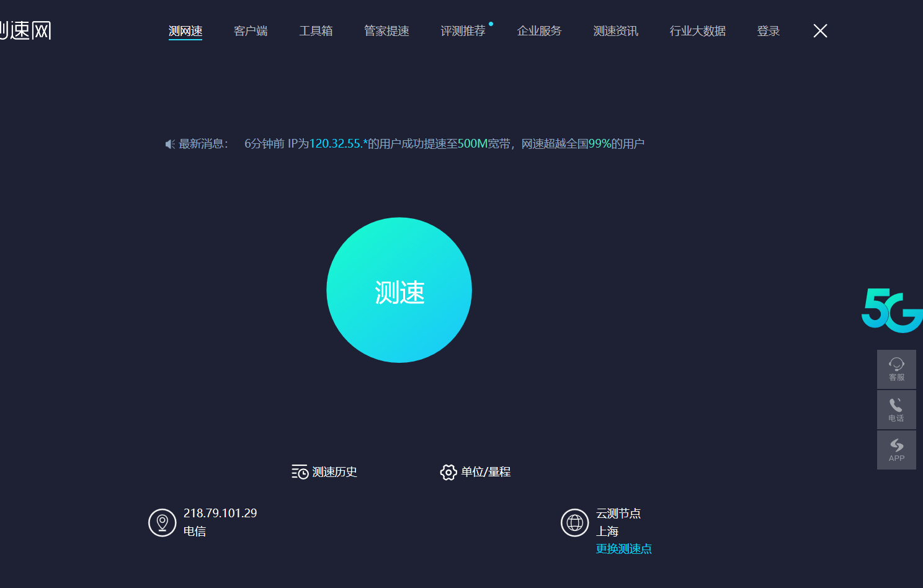Click the 更换测速点 link
923x588 pixels.
click(623, 548)
